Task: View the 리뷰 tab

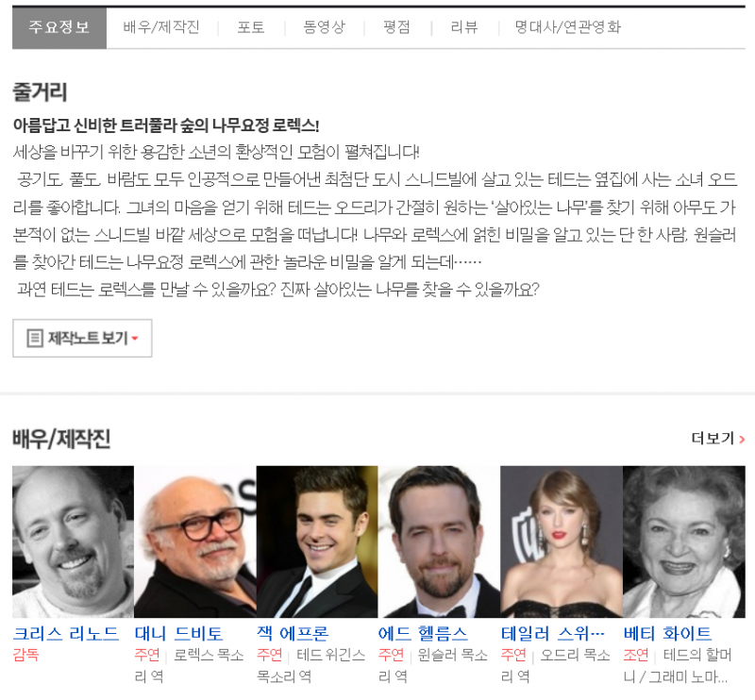Action: (464, 27)
